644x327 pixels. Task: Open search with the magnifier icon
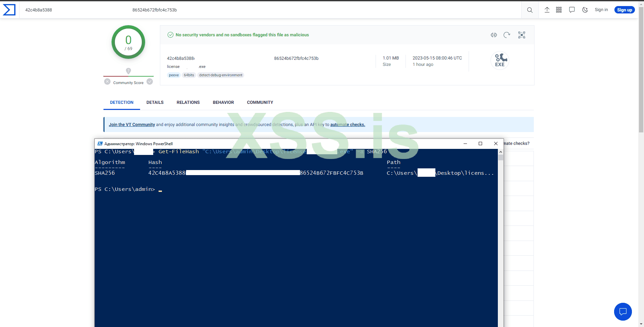pyautogui.click(x=530, y=10)
